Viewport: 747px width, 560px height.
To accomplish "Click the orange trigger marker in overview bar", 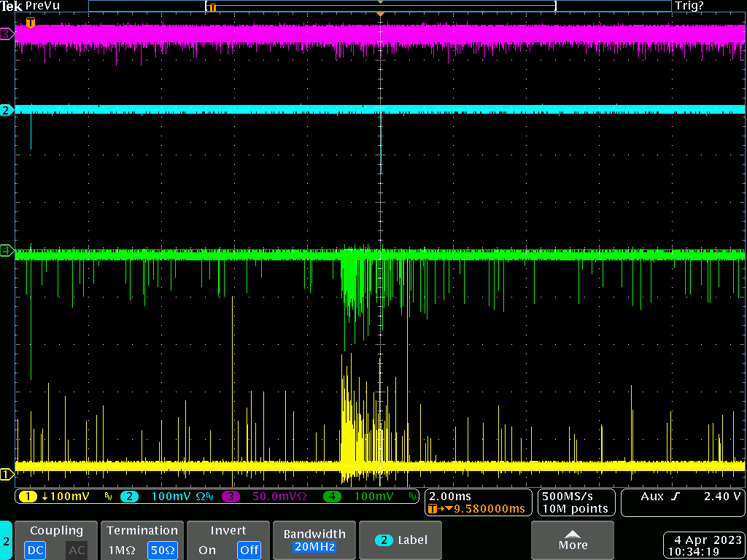I will 212,7.
